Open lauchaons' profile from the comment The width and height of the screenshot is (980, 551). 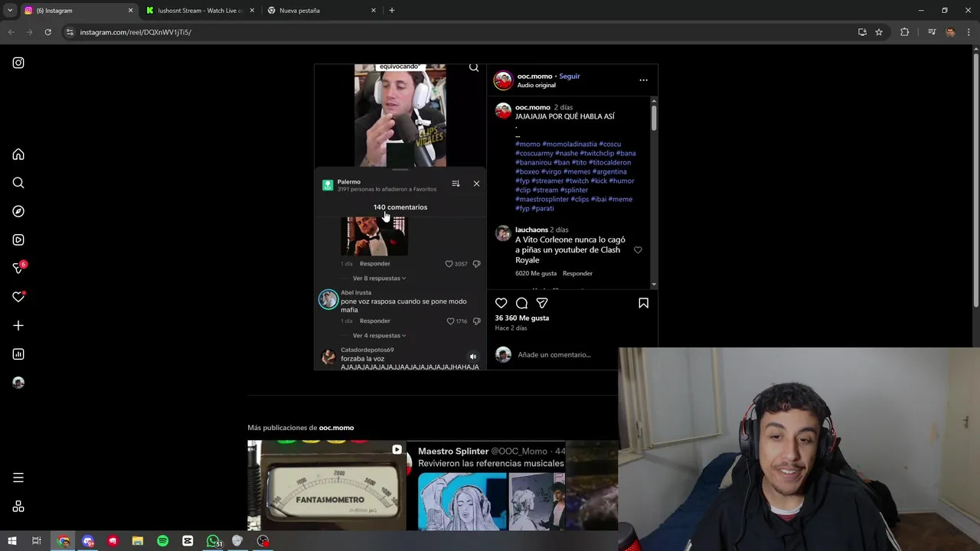coord(531,230)
